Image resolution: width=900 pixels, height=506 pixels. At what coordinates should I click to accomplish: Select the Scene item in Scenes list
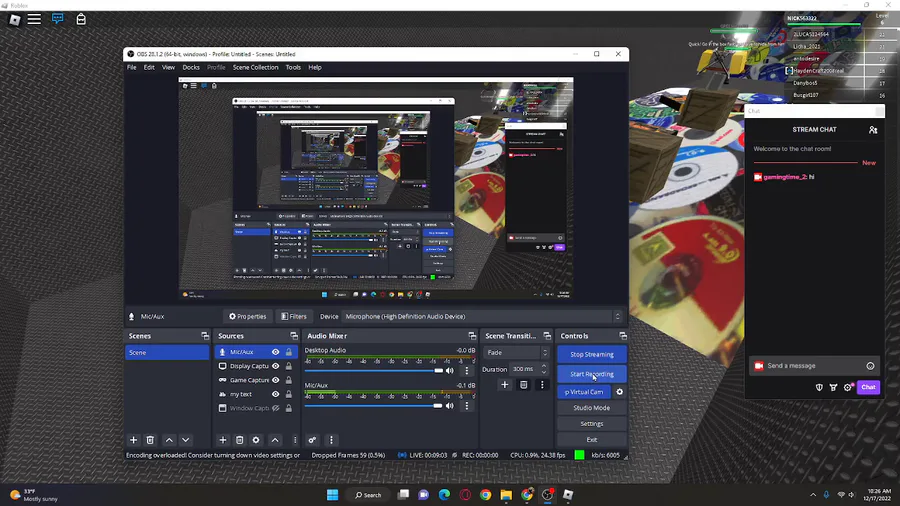(x=167, y=352)
